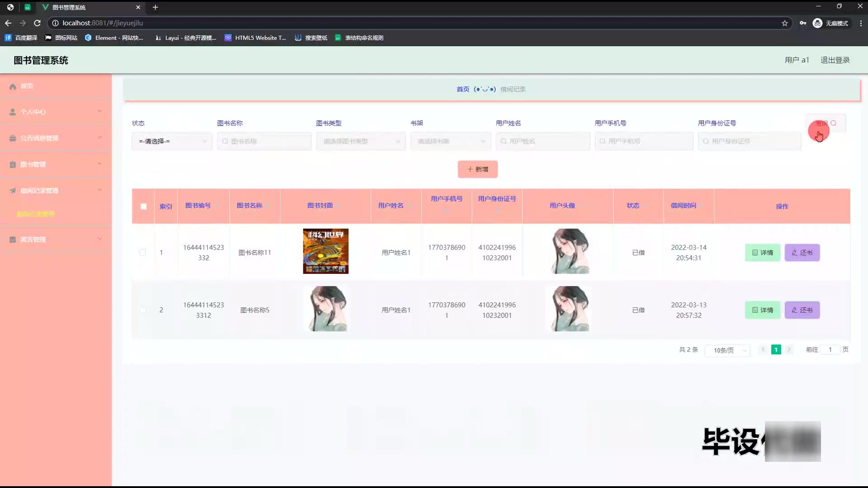This screenshot has width=868, height=488.
Task: Open the browser three-dot menu
Action: [x=861, y=23]
